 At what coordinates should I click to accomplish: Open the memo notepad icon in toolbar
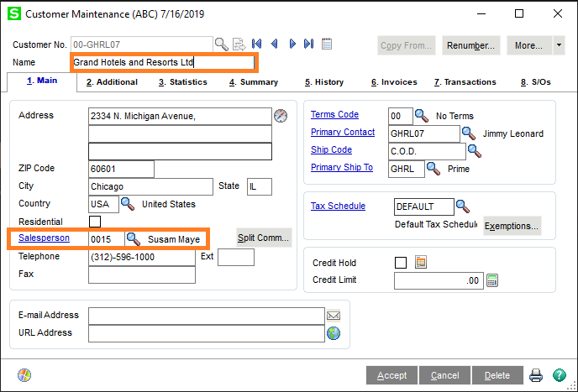tap(327, 44)
